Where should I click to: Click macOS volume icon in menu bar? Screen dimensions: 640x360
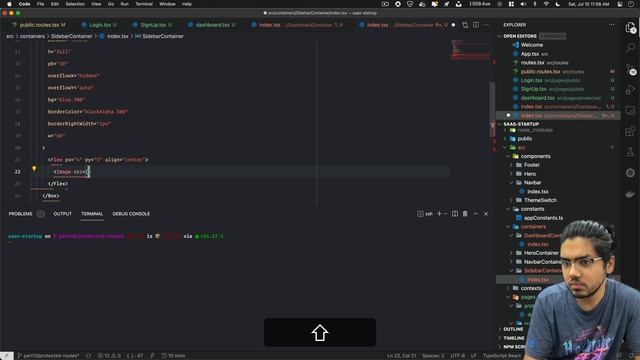[x=523, y=4]
